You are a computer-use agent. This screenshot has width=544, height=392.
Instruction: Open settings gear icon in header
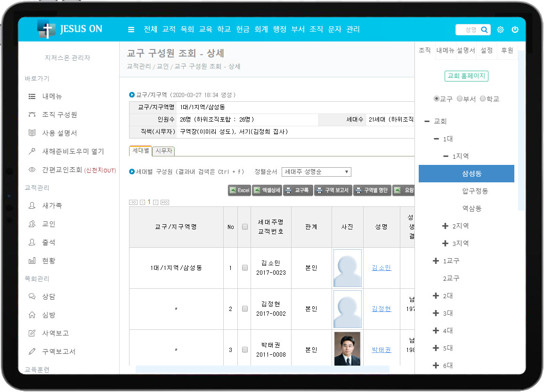click(x=500, y=30)
